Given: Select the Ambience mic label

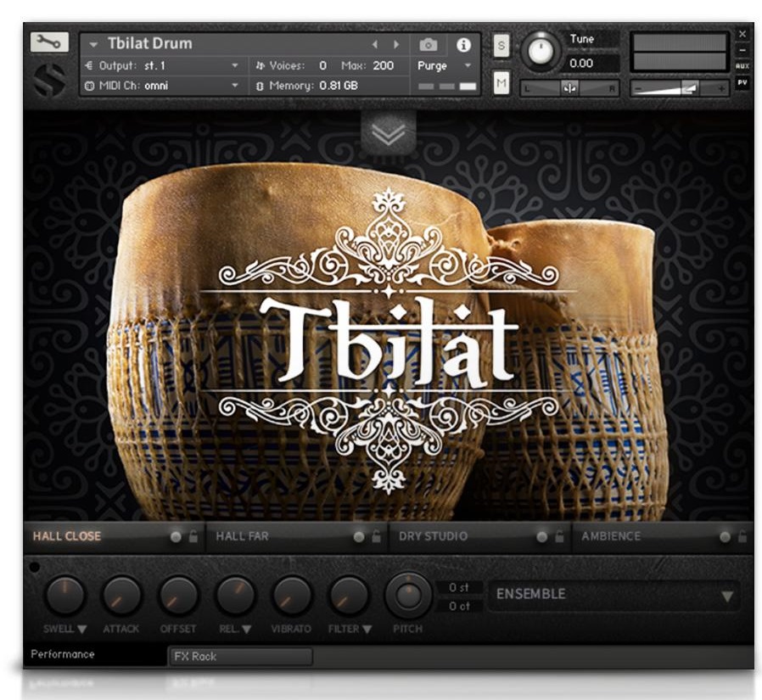Looking at the screenshot, I should (611, 536).
